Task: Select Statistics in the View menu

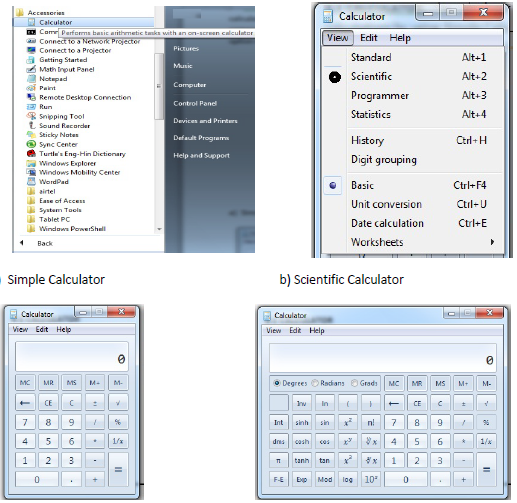Action: 413,115
